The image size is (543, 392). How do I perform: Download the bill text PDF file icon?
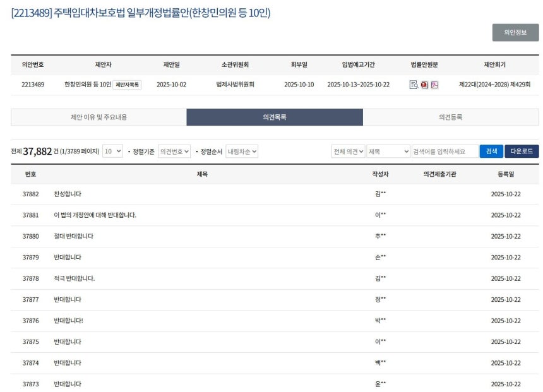tap(434, 85)
